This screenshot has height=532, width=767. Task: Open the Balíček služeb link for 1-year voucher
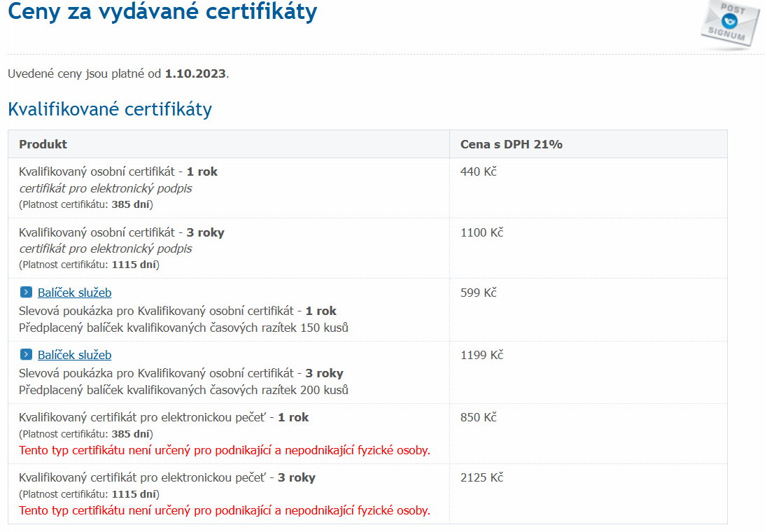(74, 293)
